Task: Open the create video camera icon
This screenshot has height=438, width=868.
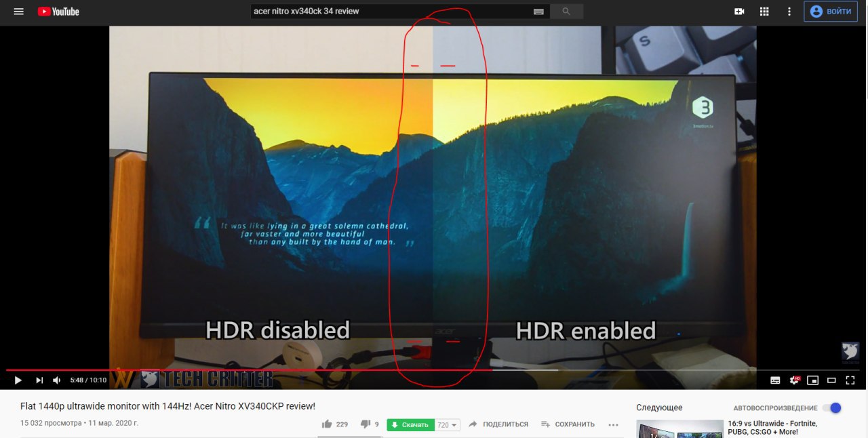Action: point(739,12)
